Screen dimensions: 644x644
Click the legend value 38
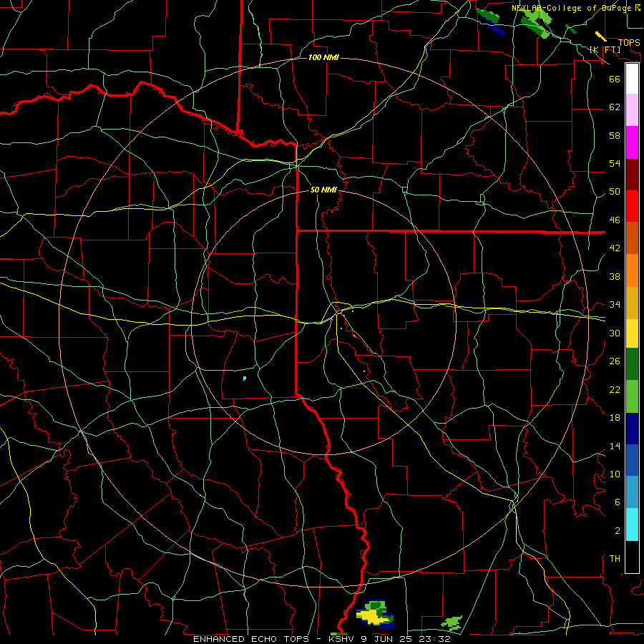pos(615,276)
